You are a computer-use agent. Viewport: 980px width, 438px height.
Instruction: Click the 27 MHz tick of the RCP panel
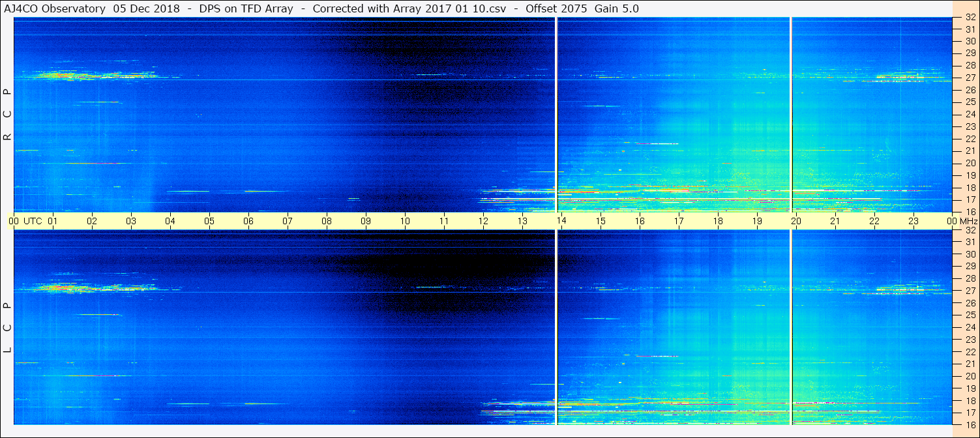click(x=970, y=78)
